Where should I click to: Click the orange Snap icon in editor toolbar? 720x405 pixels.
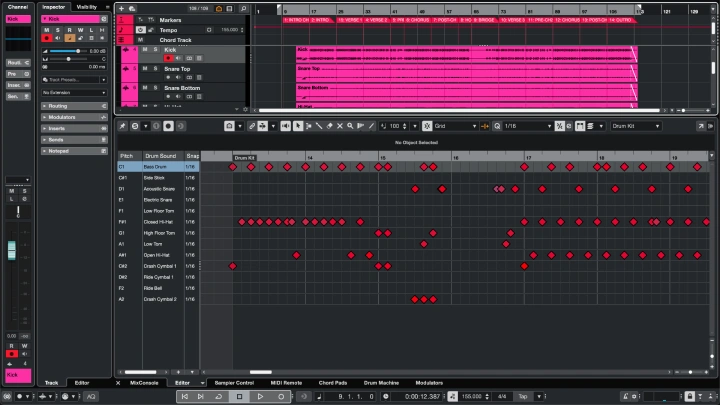click(485, 126)
